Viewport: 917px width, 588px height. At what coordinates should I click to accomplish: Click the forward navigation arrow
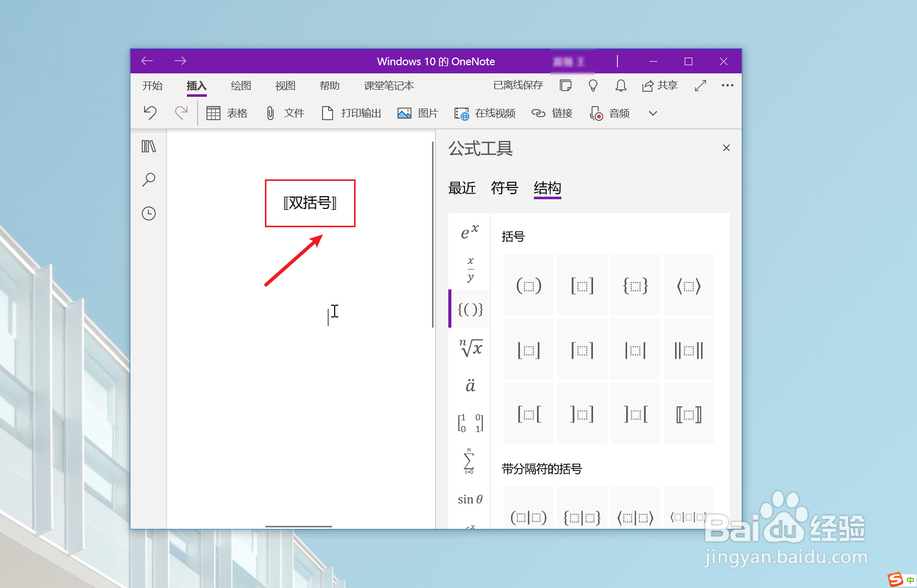pyautogui.click(x=180, y=61)
